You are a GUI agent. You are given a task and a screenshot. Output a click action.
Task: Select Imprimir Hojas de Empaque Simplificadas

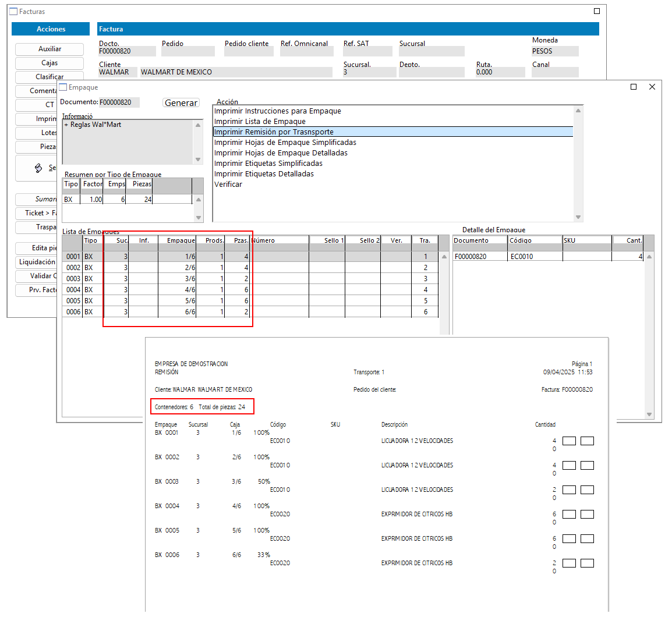pyautogui.click(x=393, y=142)
